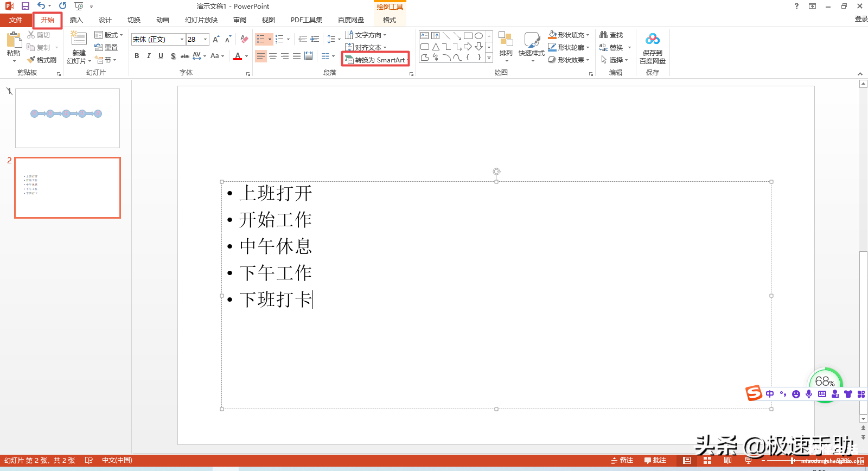This screenshot has height=471, width=868.
Task: Align text left in the paragraph
Action: [x=261, y=56]
